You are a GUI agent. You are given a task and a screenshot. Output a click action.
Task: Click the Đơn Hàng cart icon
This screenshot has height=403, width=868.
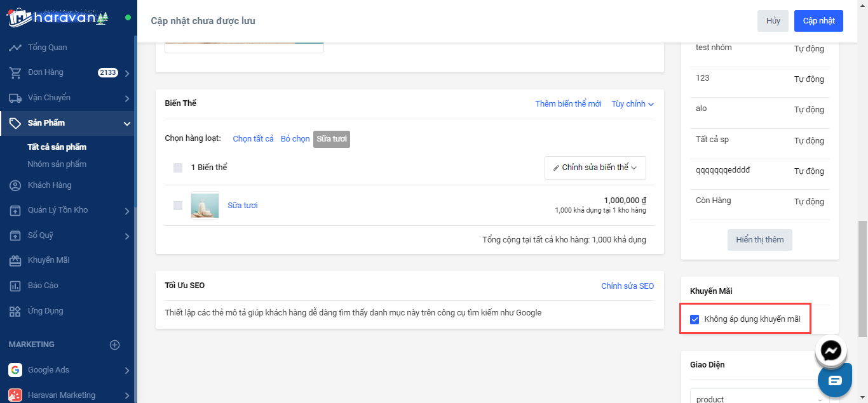pos(15,72)
